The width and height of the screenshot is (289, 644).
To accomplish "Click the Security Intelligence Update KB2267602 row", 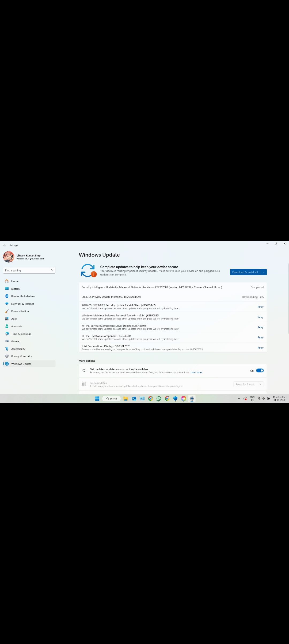I will click(x=173, y=287).
